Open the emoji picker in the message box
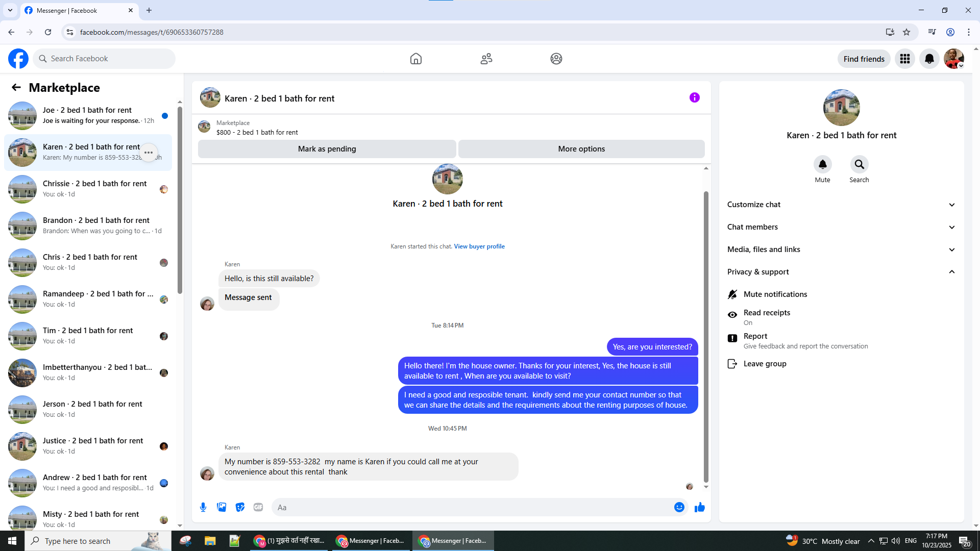 (x=679, y=507)
